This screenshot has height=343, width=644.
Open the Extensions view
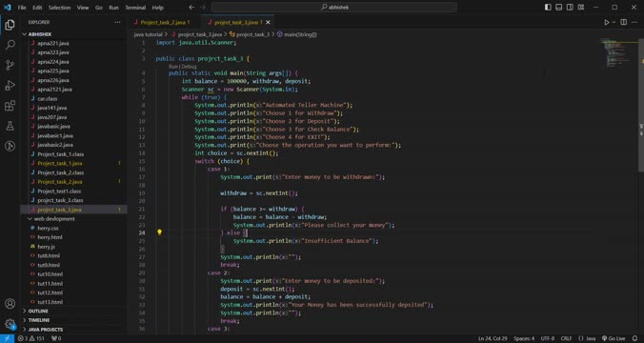tap(10, 106)
